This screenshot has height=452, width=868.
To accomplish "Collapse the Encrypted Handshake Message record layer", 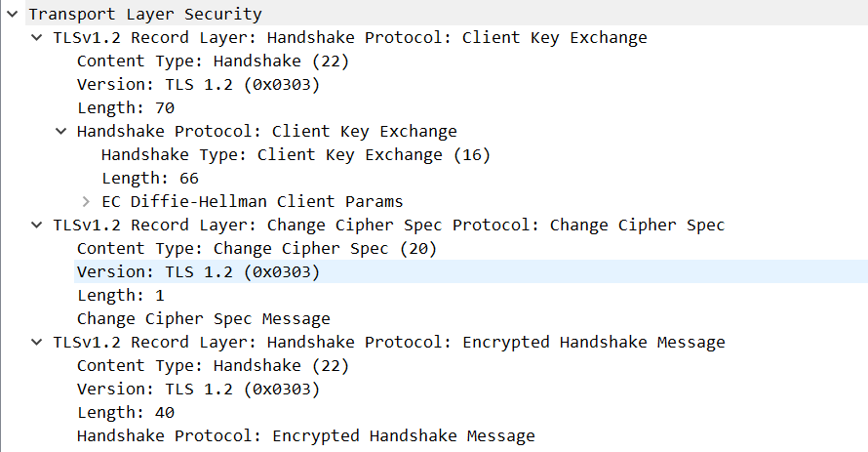I will (36, 343).
